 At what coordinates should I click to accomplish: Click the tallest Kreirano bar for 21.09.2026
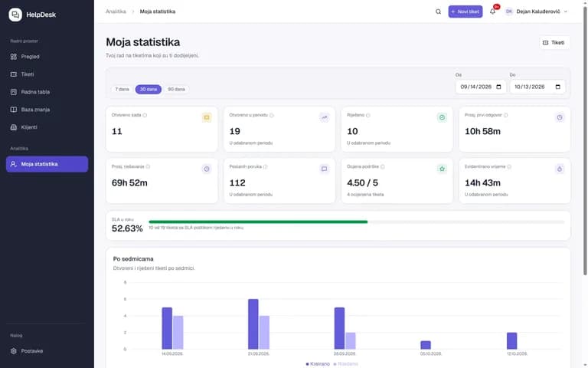253,324
